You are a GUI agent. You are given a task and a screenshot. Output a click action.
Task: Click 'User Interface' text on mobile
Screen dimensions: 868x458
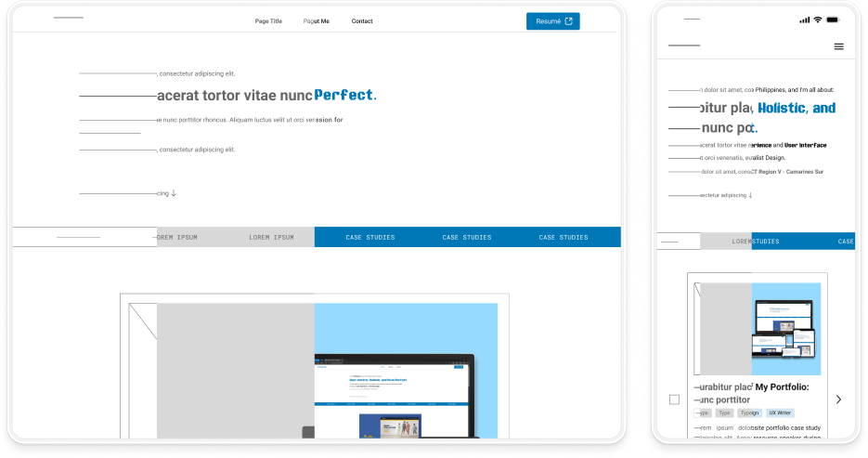(806, 145)
